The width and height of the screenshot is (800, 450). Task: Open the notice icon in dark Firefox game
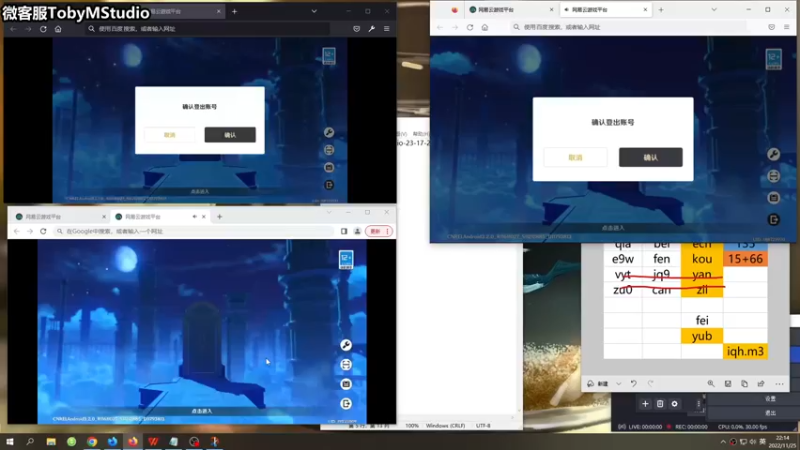(x=329, y=167)
